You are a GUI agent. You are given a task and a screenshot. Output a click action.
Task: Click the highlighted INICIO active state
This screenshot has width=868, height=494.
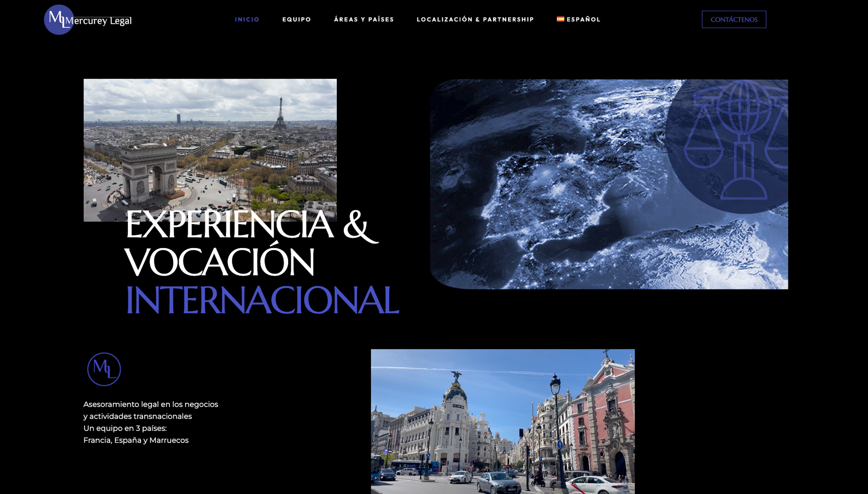click(x=247, y=19)
